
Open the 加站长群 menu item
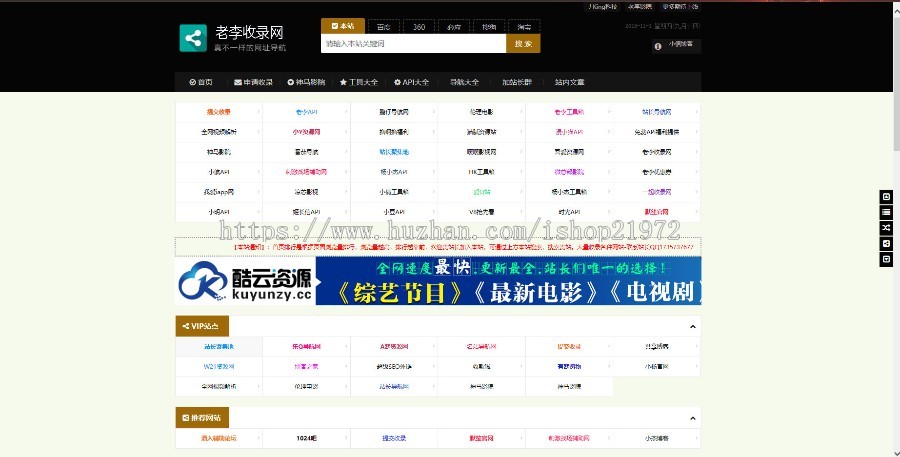coord(517,82)
